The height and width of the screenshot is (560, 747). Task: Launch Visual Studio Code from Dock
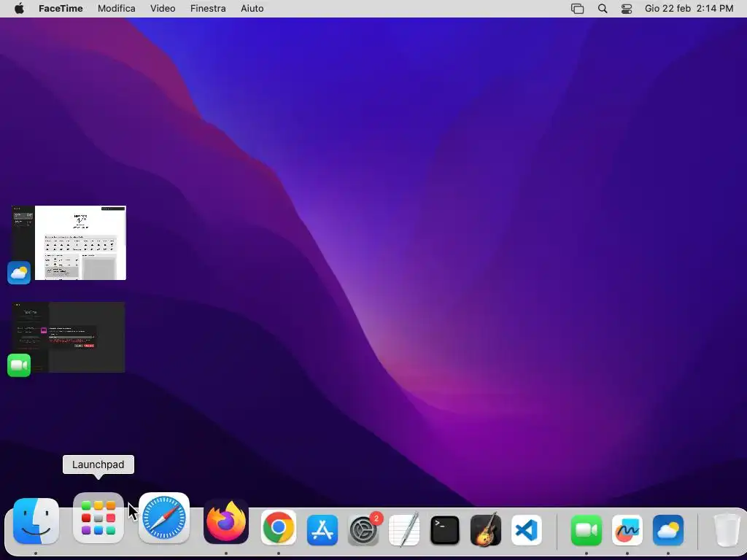(x=527, y=529)
